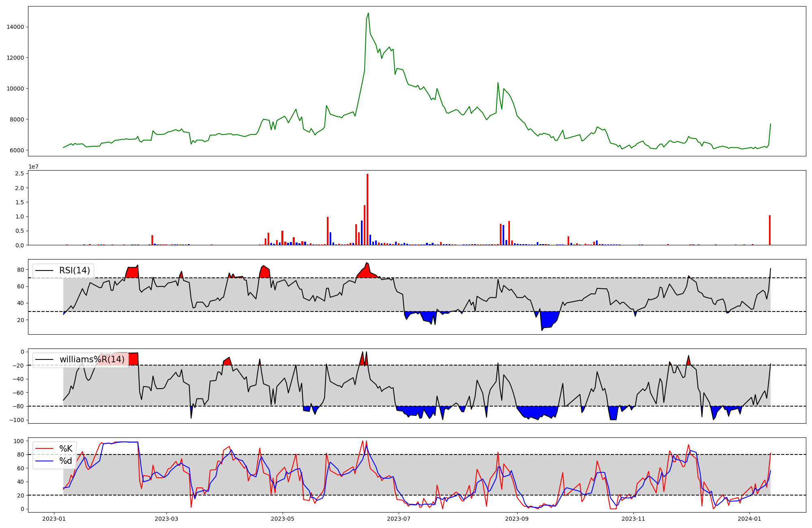The image size is (812, 528).
Task: Click the red %K legend line swatch
Action: [45, 449]
